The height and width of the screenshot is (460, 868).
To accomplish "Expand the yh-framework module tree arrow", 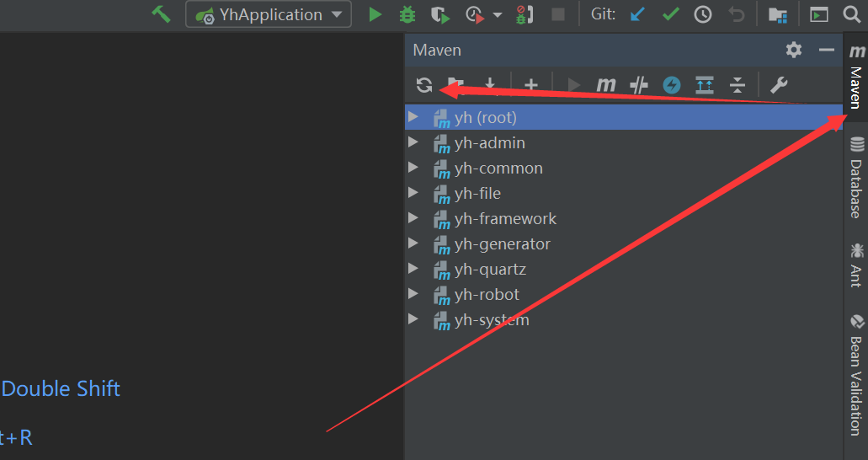I will click(413, 218).
